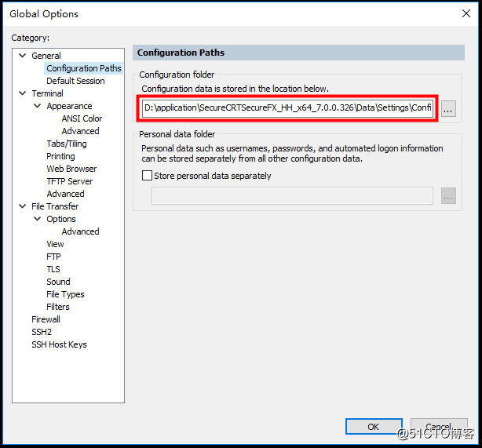482x448 pixels.
Task: Select Web Browser category
Action: [x=71, y=169]
